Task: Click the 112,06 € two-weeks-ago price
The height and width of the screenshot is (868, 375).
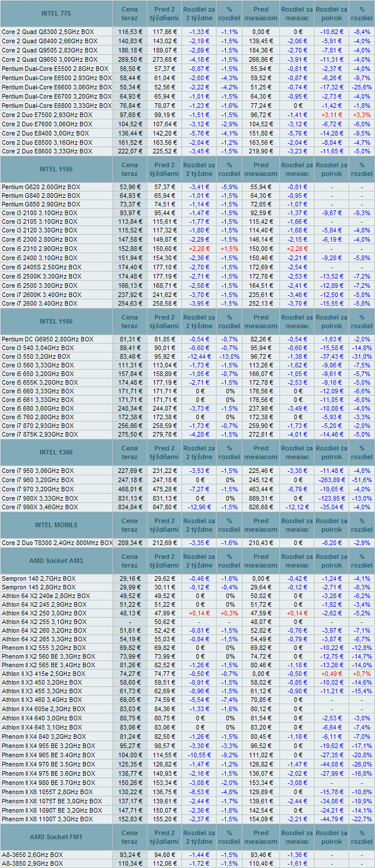Action: point(165,864)
